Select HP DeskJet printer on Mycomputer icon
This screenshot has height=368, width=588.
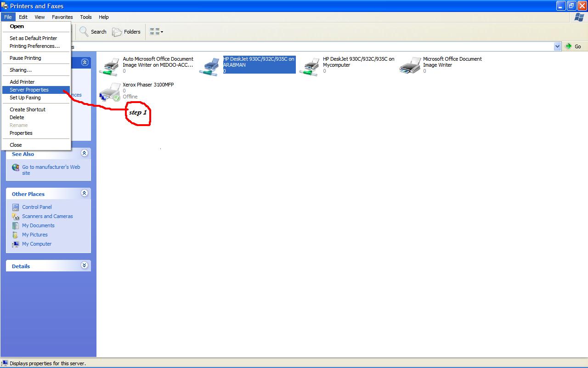tap(310, 66)
